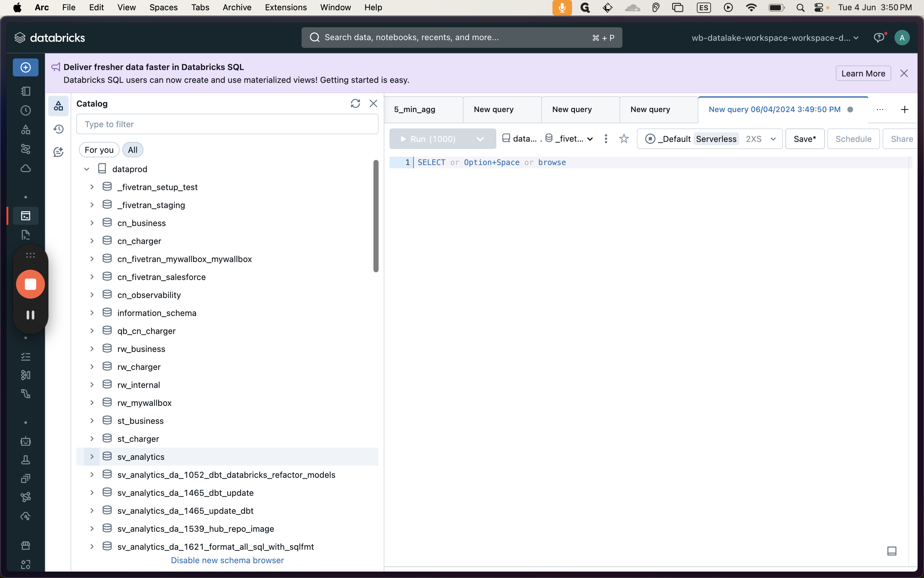Open Compute cloud icon in sidebar
The height and width of the screenshot is (578, 924).
26,168
